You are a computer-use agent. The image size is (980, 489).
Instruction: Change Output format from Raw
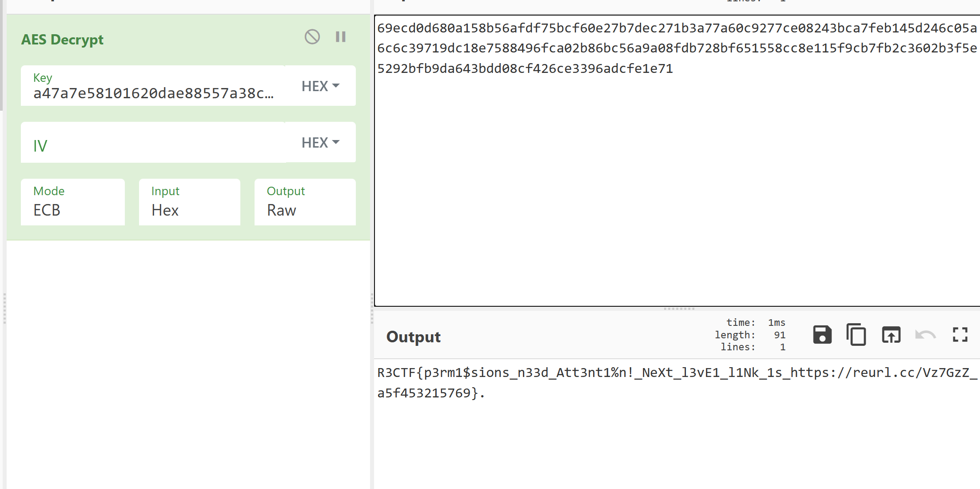click(305, 202)
